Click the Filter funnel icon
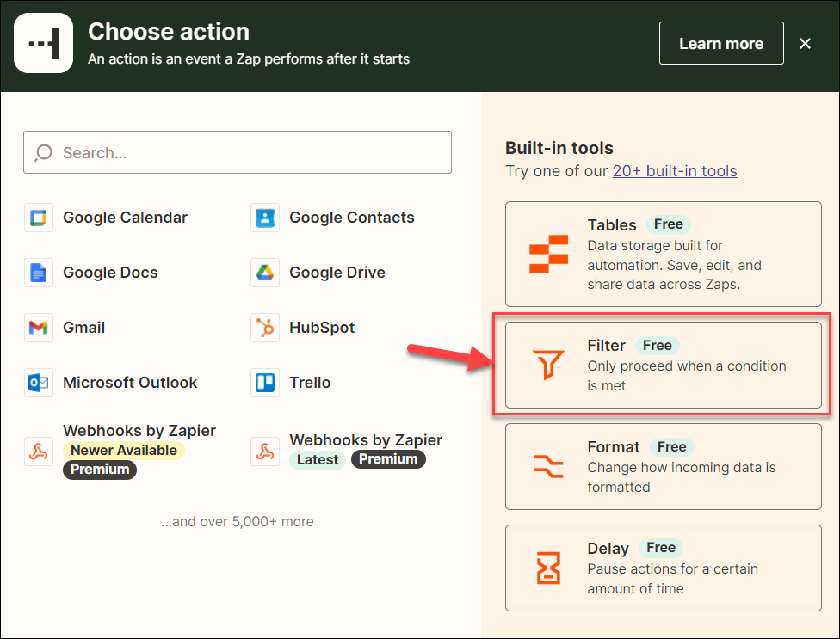 pyautogui.click(x=548, y=365)
